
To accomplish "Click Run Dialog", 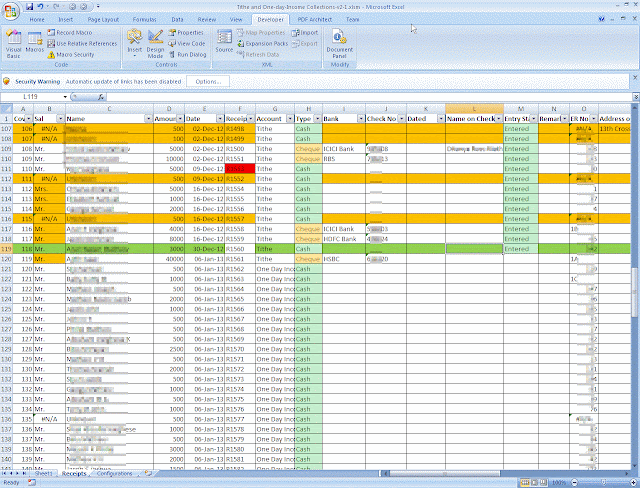I will pos(187,54).
